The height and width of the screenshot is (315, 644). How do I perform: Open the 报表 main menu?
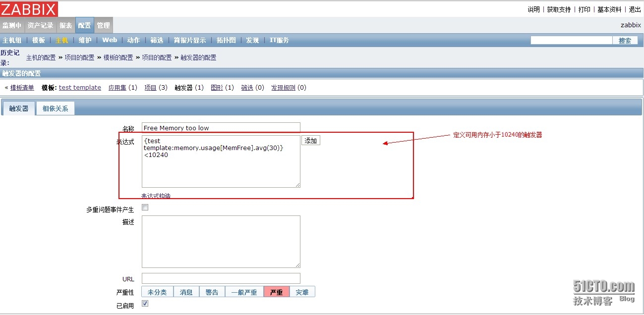tap(66, 25)
